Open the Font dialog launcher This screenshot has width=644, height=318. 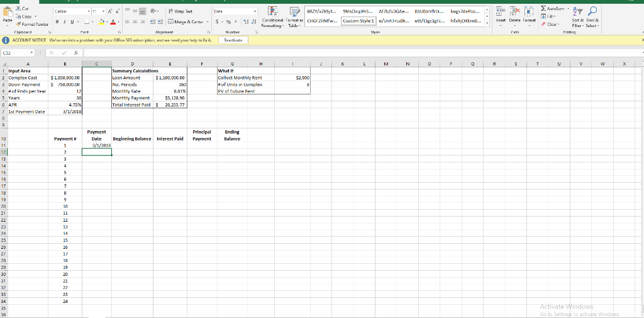tap(120, 31)
